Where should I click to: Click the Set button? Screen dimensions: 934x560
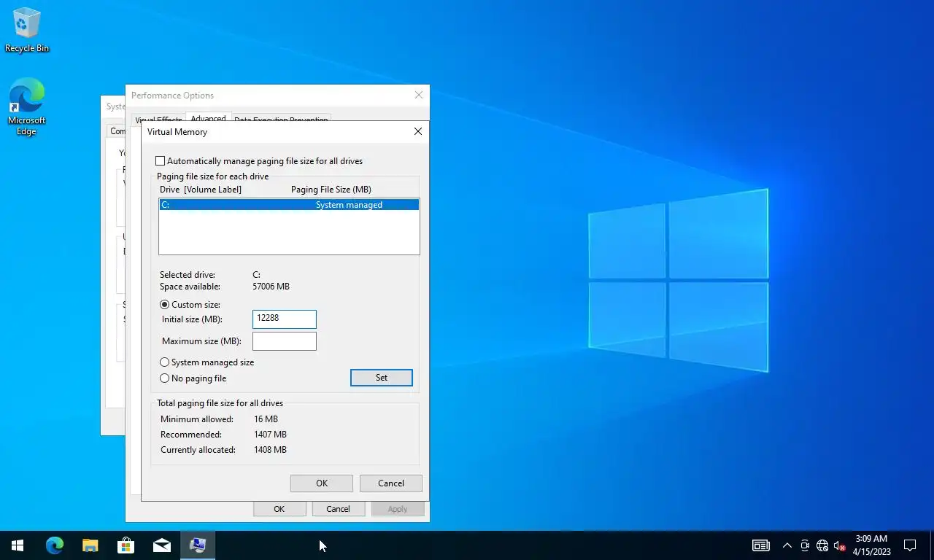point(382,378)
